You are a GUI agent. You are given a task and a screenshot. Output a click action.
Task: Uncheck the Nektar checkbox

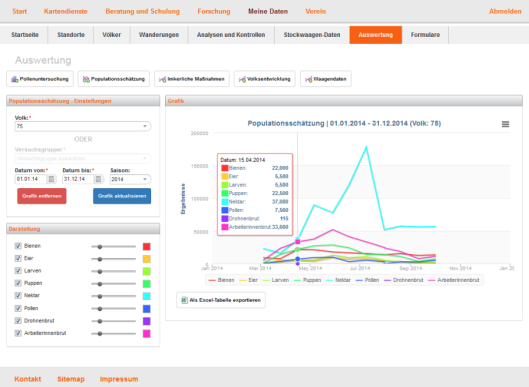(18, 296)
